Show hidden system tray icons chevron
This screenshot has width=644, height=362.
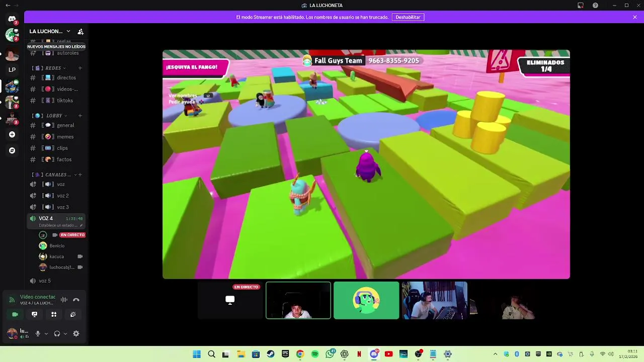click(x=495, y=354)
